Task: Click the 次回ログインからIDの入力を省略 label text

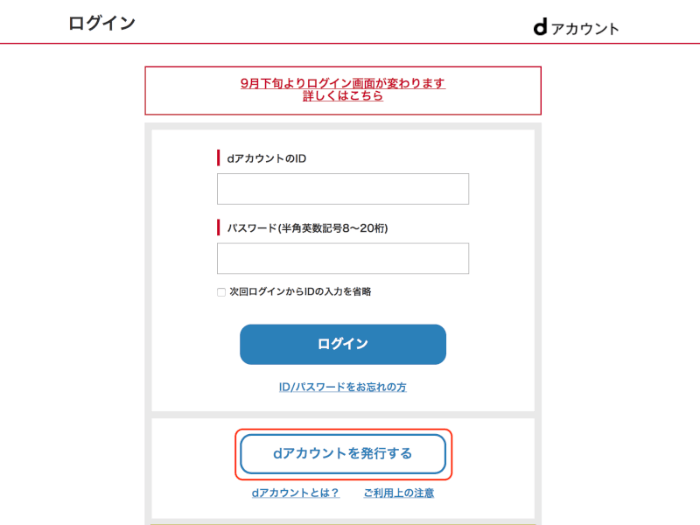Action: 300,292
